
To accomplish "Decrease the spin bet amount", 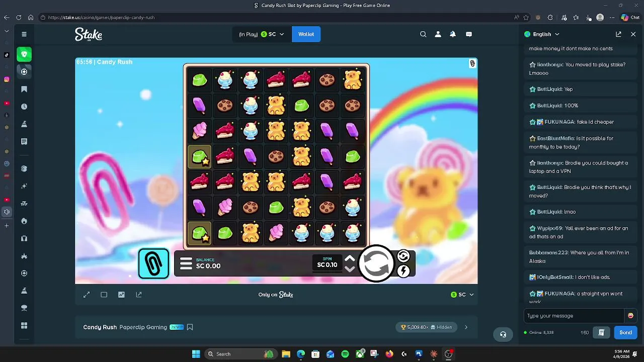I will (350, 269).
